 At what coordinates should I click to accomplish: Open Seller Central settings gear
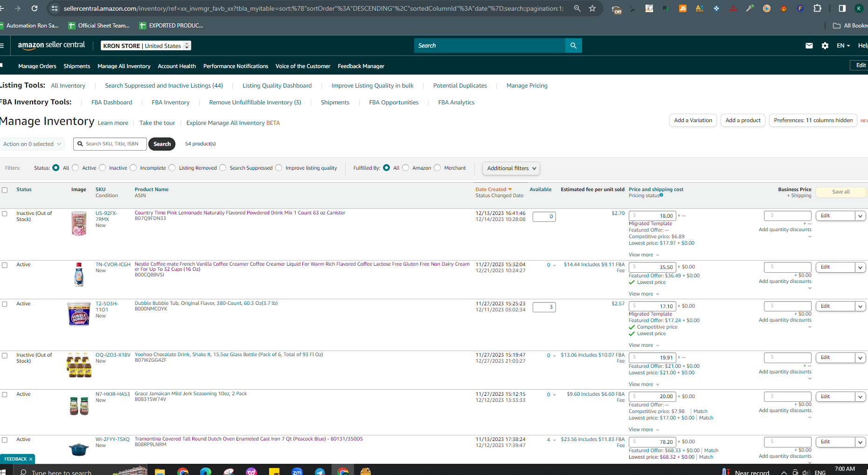825,46
